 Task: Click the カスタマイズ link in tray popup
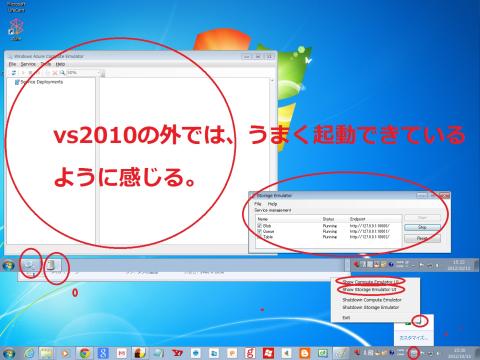coord(414,338)
